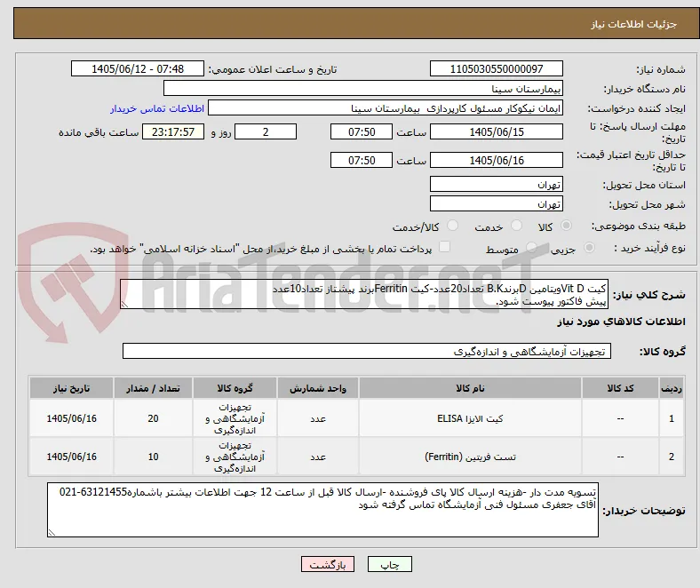The image size is (700, 588).
Task: Click the general description text area
Action: pyautogui.click(x=364, y=294)
